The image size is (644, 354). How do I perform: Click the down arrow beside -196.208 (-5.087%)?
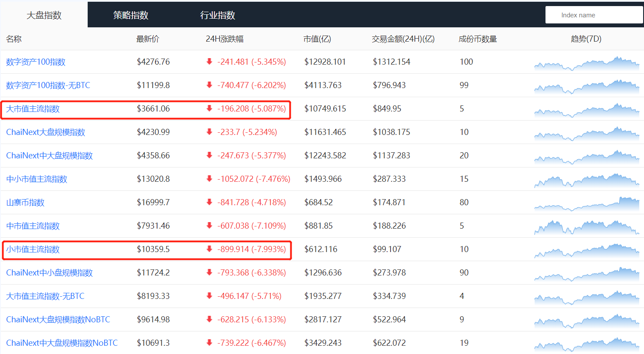click(x=209, y=108)
